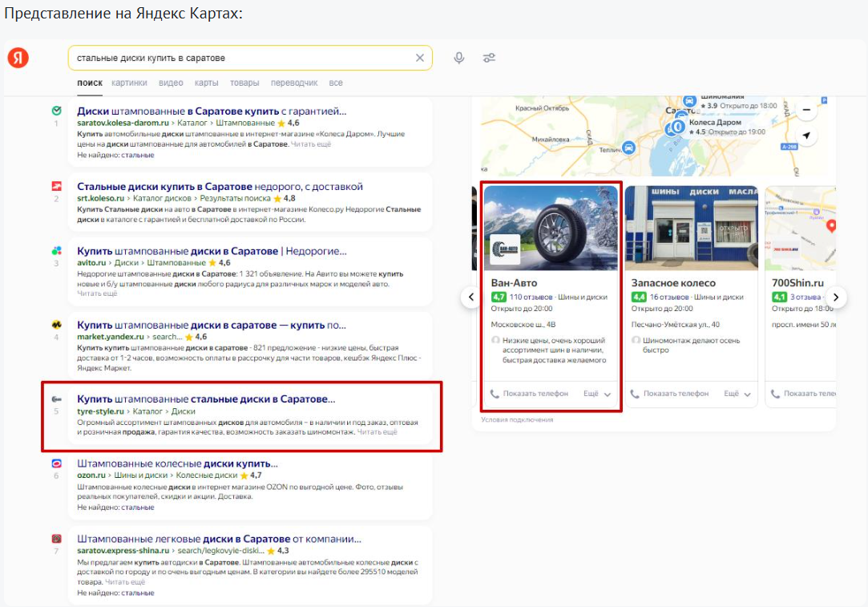Open the 'все' services tab
This screenshot has height=607, width=868.
pyautogui.click(x=336, y=83)
